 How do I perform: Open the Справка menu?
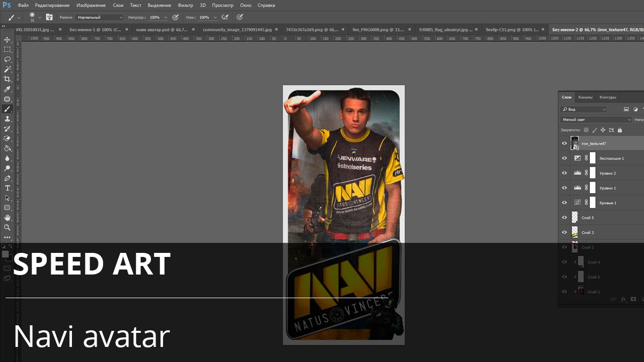pos(266,5)
